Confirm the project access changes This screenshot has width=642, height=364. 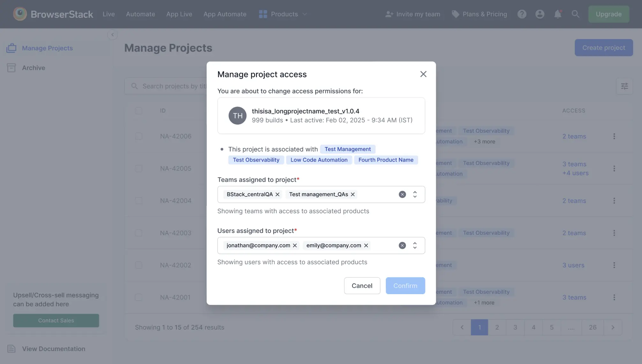pos(405,286)
